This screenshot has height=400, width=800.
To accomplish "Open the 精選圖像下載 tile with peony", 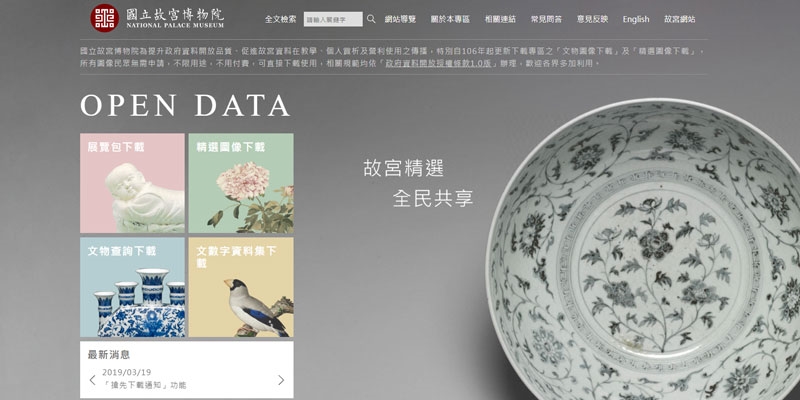I will (x=241, y=183).
